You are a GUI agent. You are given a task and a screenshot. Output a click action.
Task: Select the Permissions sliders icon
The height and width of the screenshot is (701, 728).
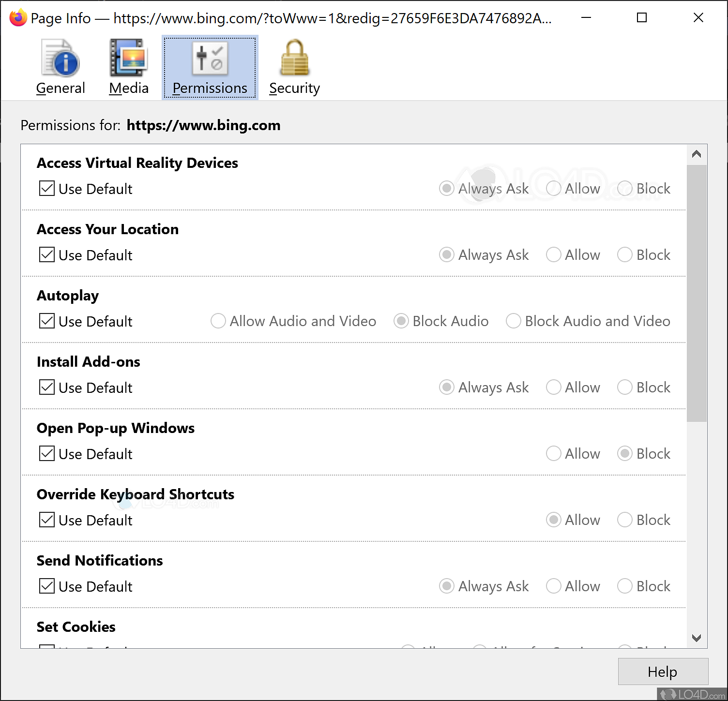click(x=210, y=59)
